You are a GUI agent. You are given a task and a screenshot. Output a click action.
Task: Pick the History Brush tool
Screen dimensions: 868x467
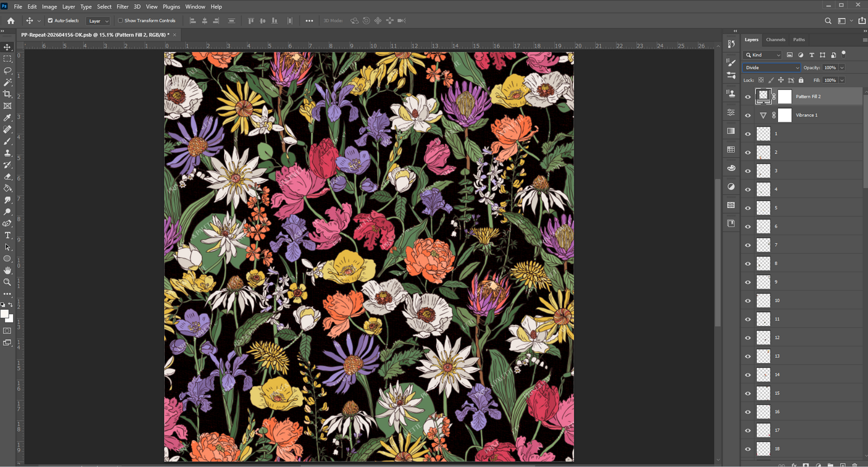(7, 164)
